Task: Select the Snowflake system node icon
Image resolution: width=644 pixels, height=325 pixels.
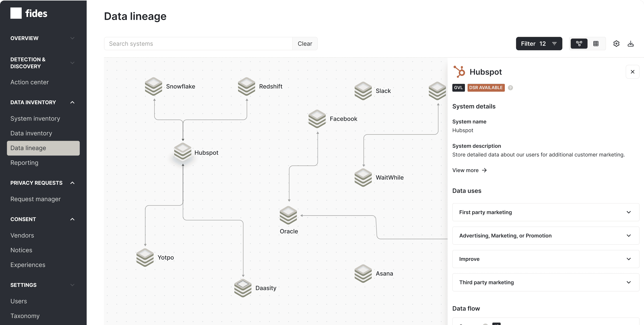Action: pos(153,86)
